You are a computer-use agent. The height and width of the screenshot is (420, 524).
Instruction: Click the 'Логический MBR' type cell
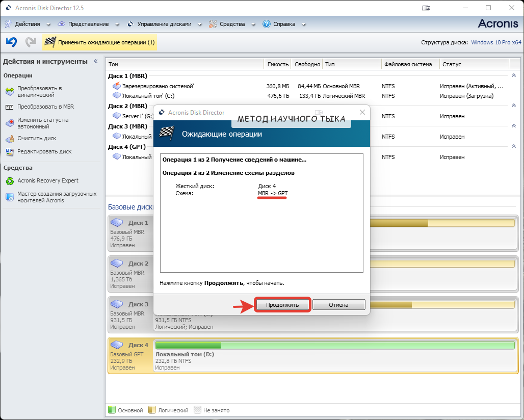pyautogui.click(x=344, y=96)
